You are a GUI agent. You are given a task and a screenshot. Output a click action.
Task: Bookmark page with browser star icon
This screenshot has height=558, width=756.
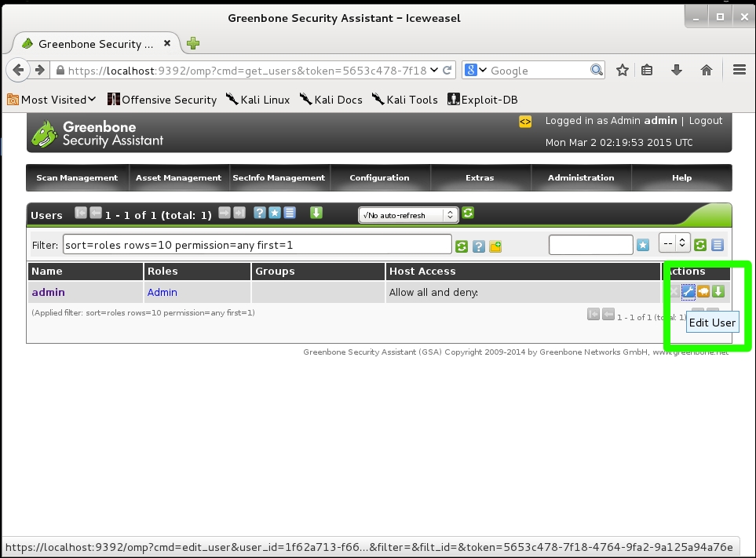pyautogui.click(x=623, y=71)
